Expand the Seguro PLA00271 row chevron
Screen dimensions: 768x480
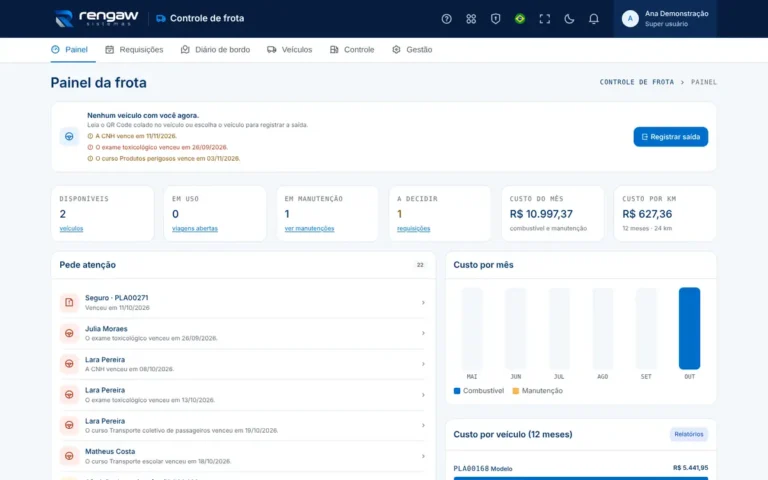(x=423, y=303)
